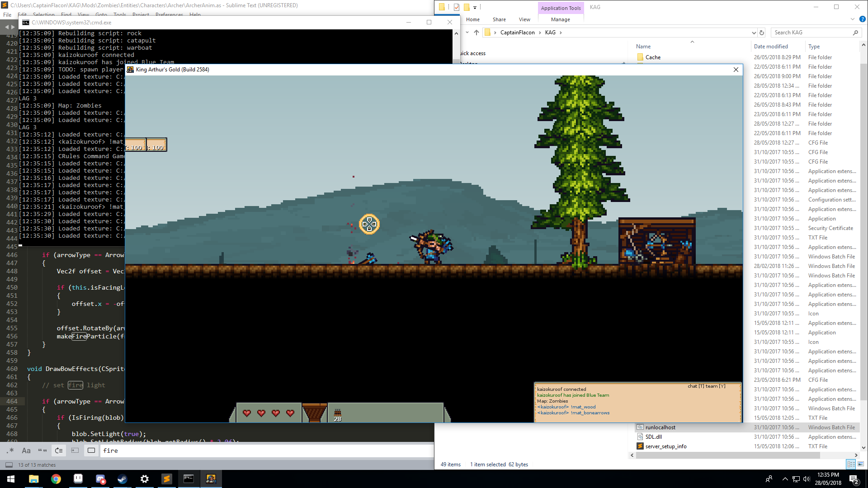Sort files by the Name column header

[x=643, y=47]
